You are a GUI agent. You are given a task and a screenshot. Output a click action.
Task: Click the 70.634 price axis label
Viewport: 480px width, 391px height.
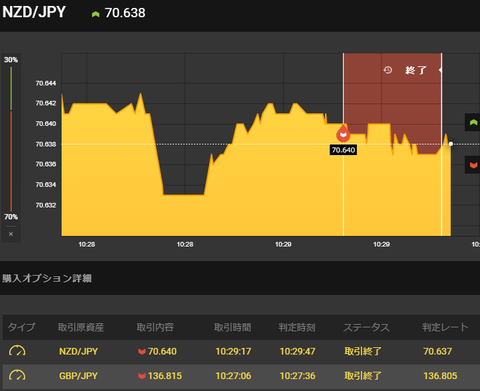pos(46,185)
